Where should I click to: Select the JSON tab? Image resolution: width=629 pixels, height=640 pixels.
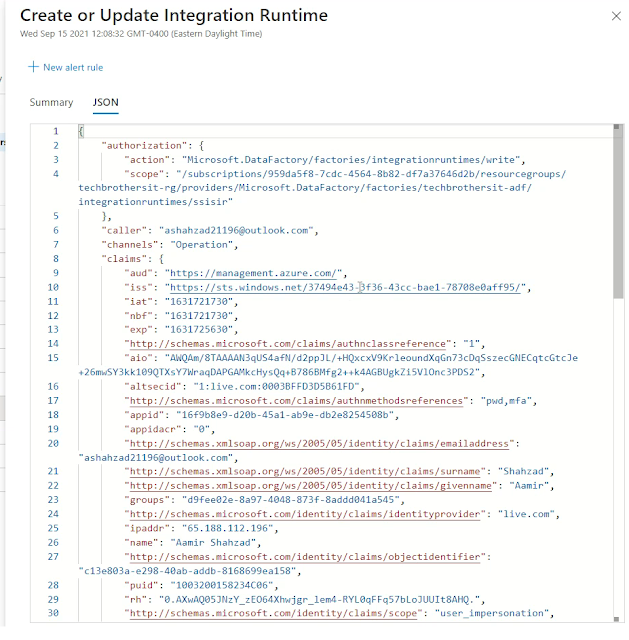[x=105, y=102]
